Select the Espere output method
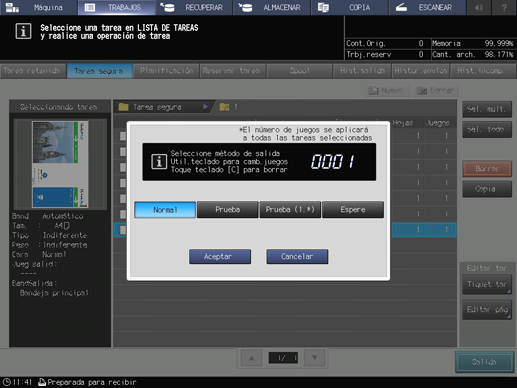The width and height of the screenshot is (517, 388). point(353,210)
